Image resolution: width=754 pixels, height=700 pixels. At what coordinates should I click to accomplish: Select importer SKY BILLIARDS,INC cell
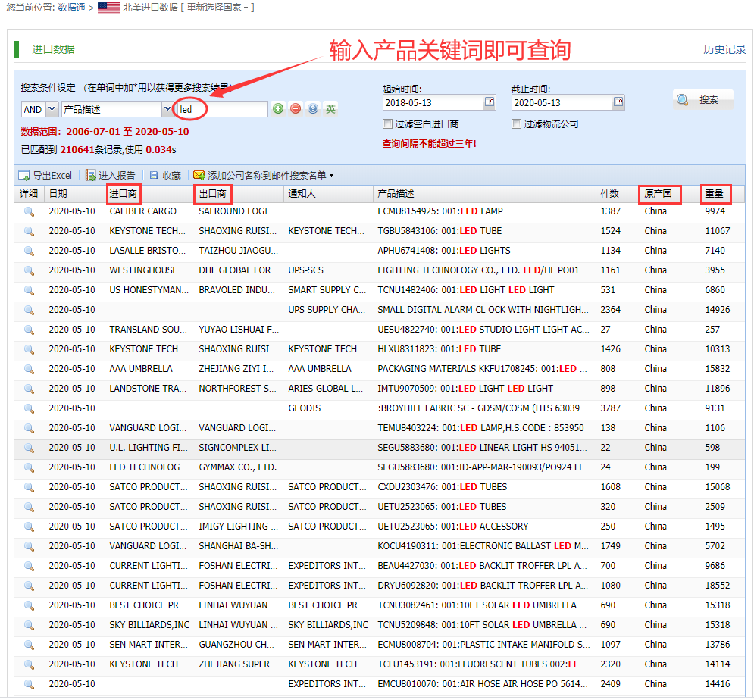[149, 626]
